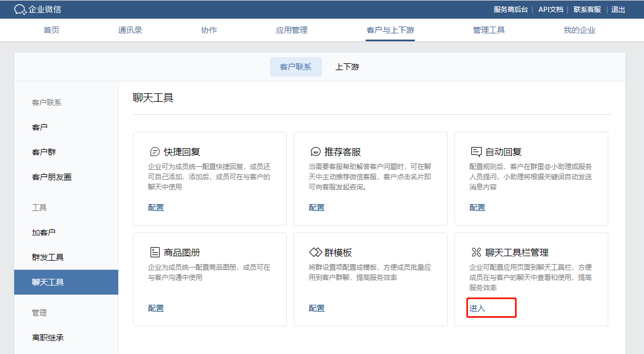Select the 客户与上下游 tab
This screenshot has width=644, height=354.
(390, 30)
